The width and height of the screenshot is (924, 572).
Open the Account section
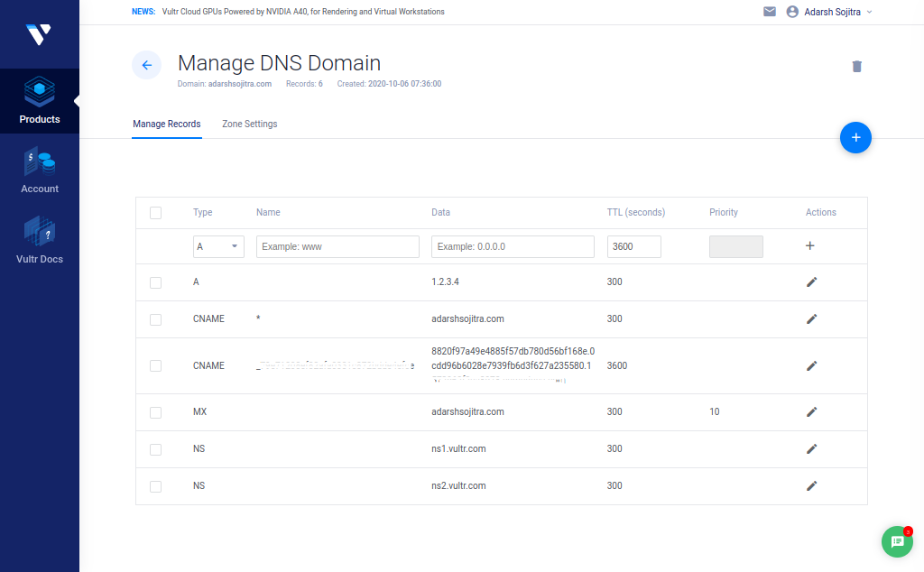[40, 171]
